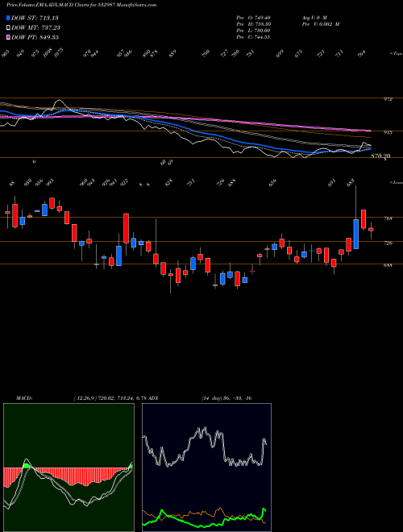Click the bright green +DI line spike in ADX

point(264,509)
